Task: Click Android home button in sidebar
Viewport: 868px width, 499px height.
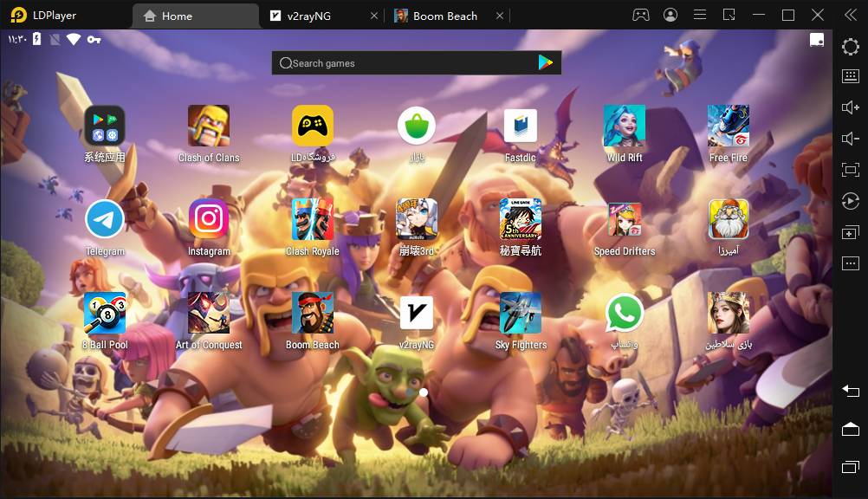Action: click(851, 429)
